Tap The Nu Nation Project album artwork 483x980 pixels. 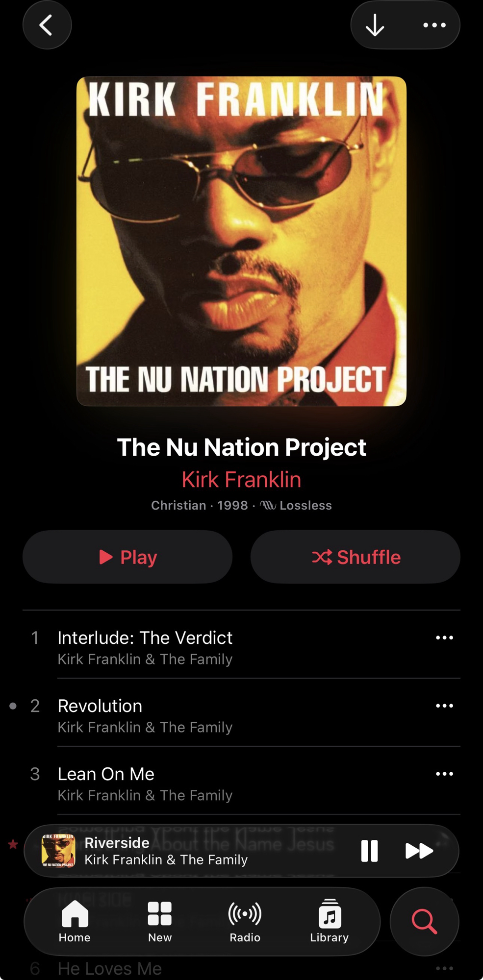pos(241,241)
